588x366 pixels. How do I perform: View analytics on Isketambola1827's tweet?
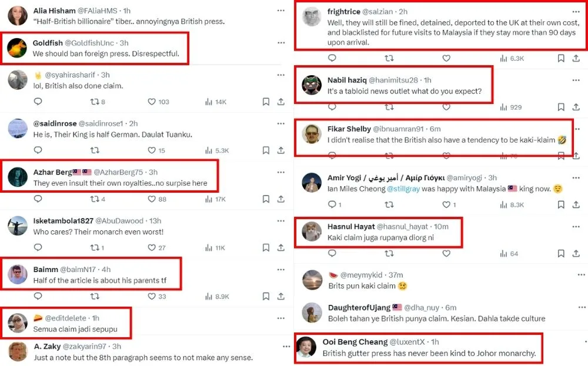[209, 248]
